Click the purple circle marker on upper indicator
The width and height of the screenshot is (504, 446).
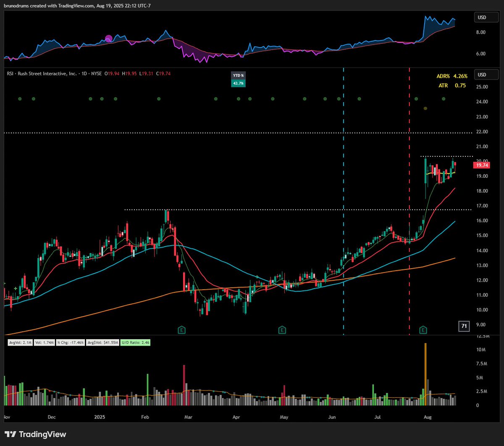click(x=110, y=39)
